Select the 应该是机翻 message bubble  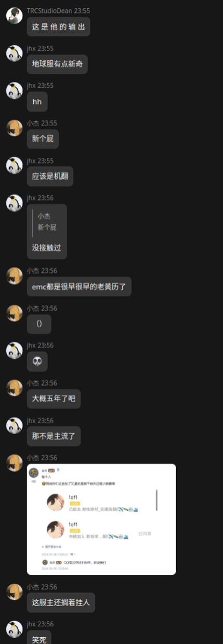[x=50, y=177]
